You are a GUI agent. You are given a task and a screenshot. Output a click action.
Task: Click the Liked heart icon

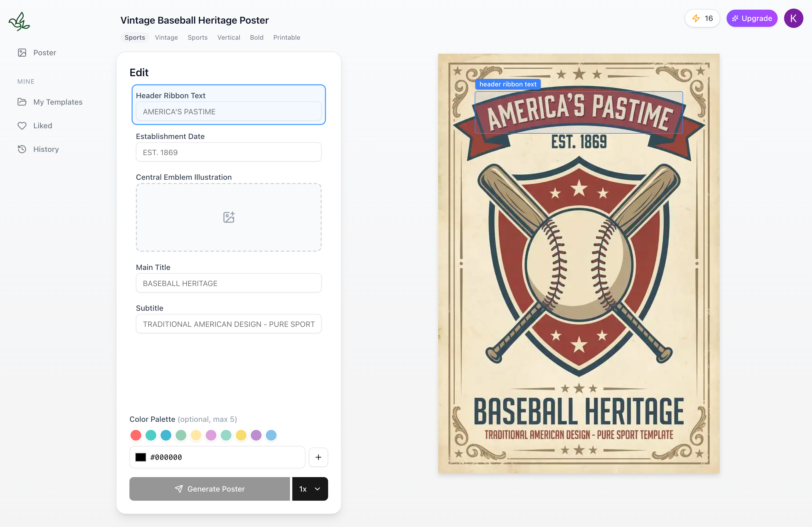22,126
